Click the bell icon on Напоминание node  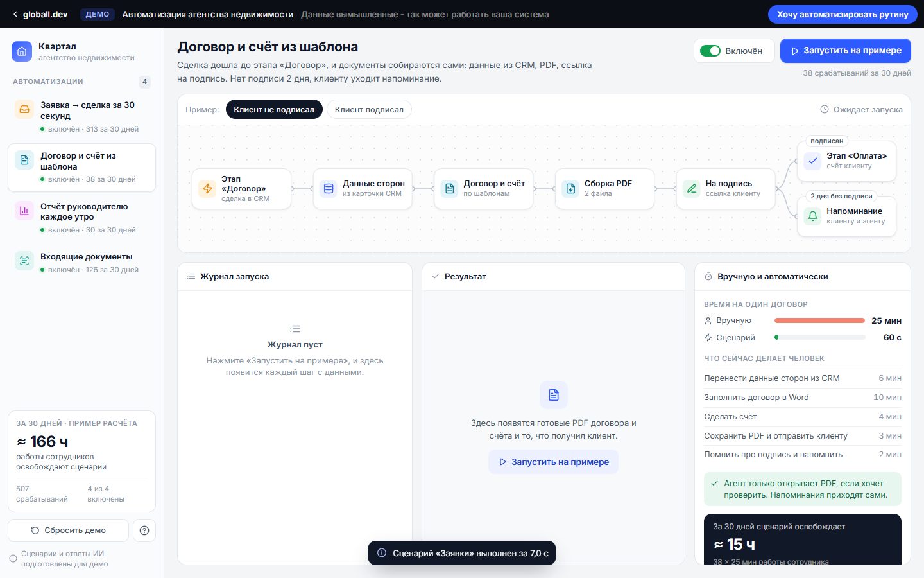813,216
